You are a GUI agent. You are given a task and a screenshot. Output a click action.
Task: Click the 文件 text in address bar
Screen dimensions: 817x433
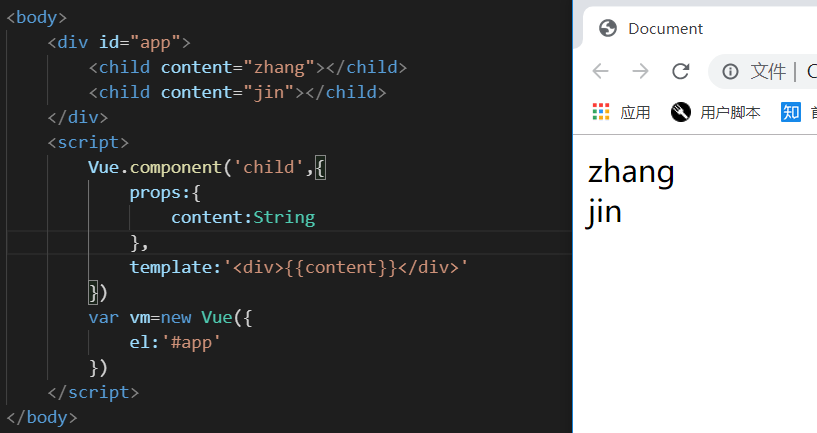click(768, 71)
